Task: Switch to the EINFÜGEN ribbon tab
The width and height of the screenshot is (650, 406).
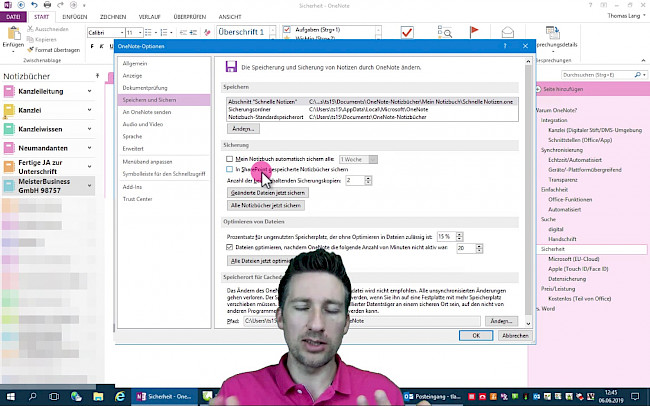Action: pyautogui.click(x=75, y=17)
